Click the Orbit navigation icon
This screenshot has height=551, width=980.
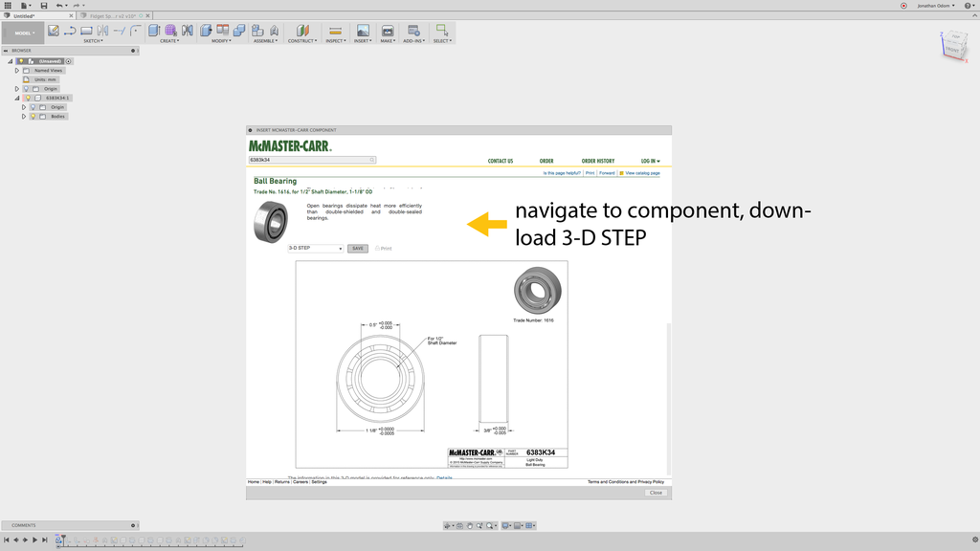[448, 525]
